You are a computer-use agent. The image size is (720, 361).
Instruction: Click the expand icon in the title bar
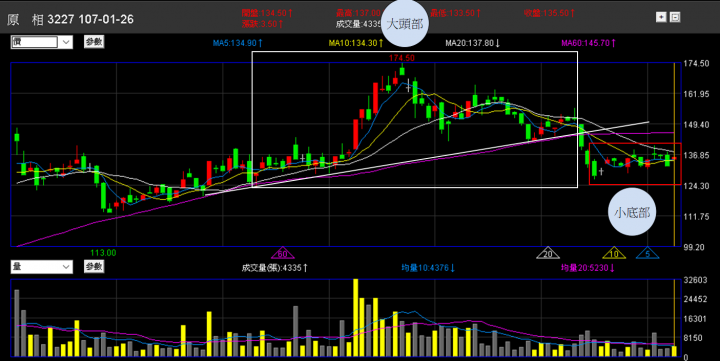click(x=661, y=17)
